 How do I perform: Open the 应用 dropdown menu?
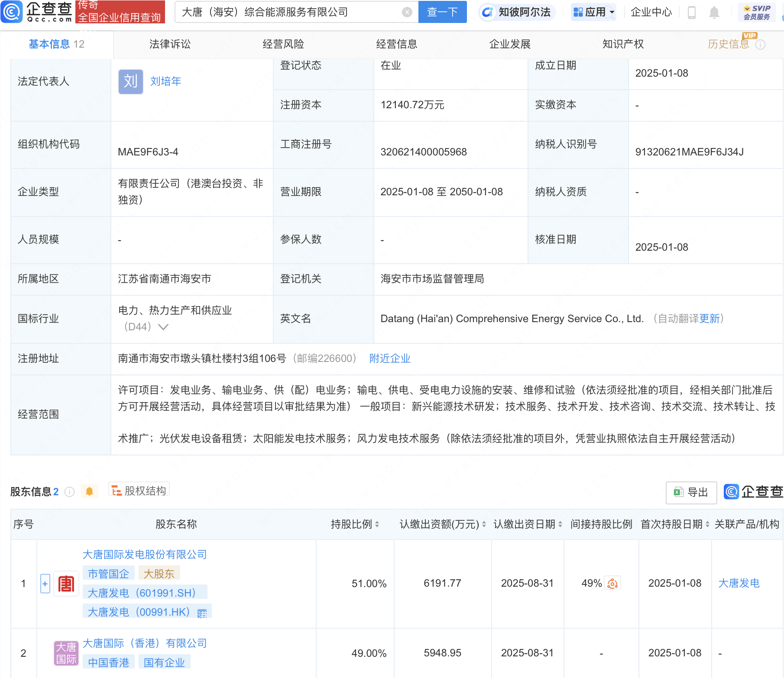pos(593,12)
